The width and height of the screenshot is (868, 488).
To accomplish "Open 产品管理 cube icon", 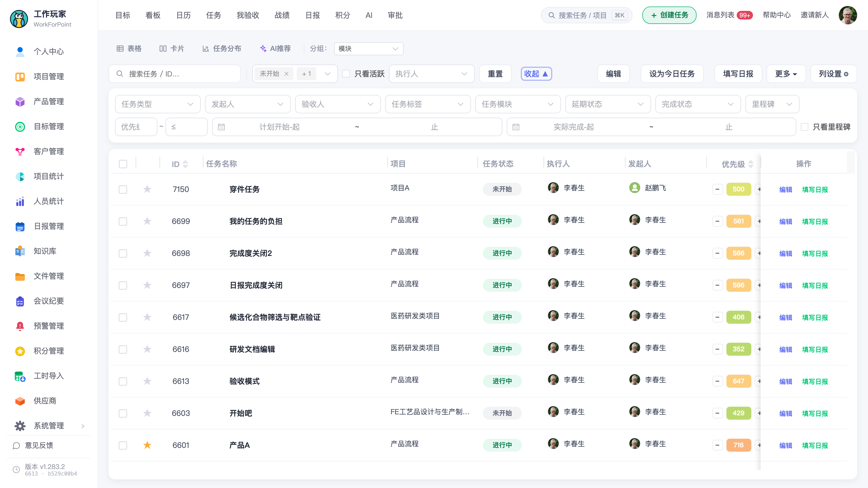I will click(20, 101).
